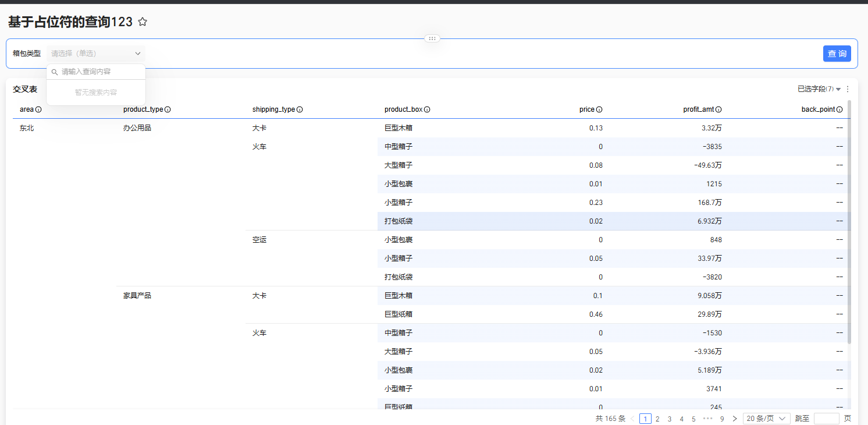Select the 家具产品 product type cell
This screenshot has height=425, width=868.
point(137,296)
